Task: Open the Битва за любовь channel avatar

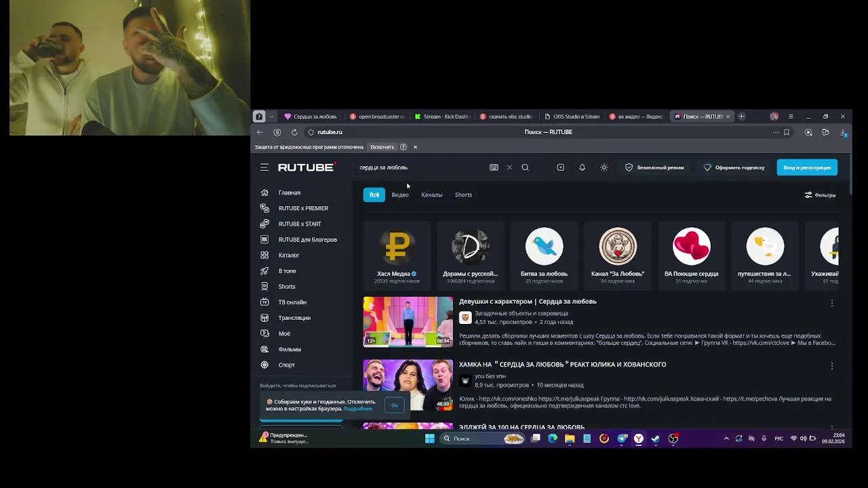Action: point(544,246)
